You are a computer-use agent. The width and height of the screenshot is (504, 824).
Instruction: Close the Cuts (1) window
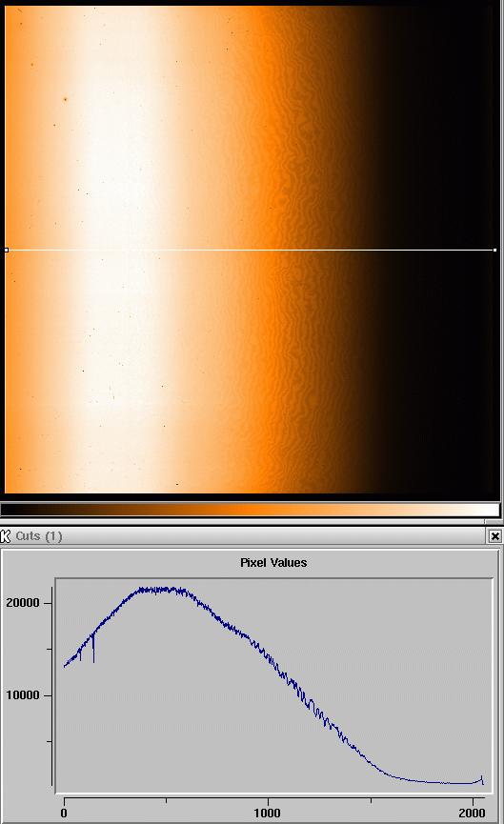(x=495, y=536)
